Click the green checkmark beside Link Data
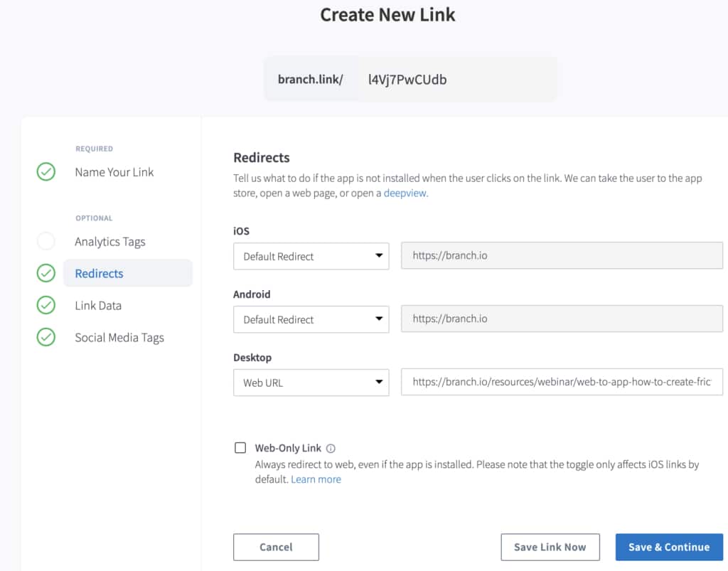728x571 pixels. click(45, 305)
